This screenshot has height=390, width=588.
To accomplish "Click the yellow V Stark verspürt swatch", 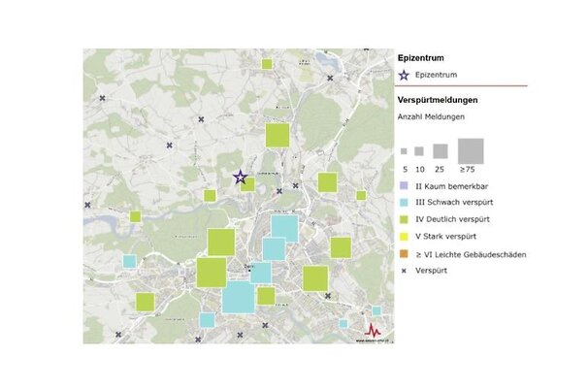I will point(404,237).
